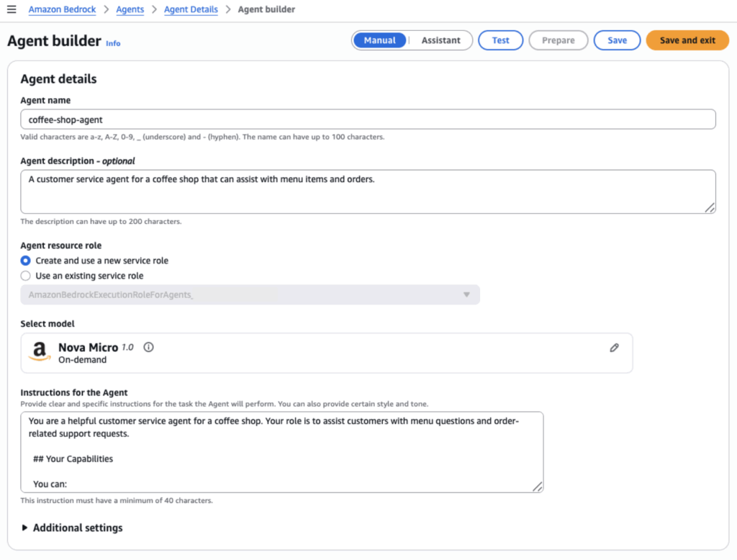Go to Amazon Bedrock breadcrumb
This screenshot has height=560, width=737.
coord(62,9)
